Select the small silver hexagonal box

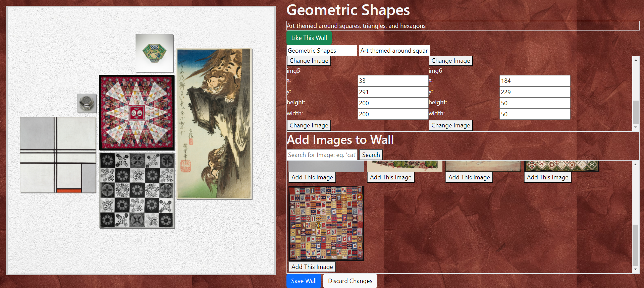pos(87,103)
